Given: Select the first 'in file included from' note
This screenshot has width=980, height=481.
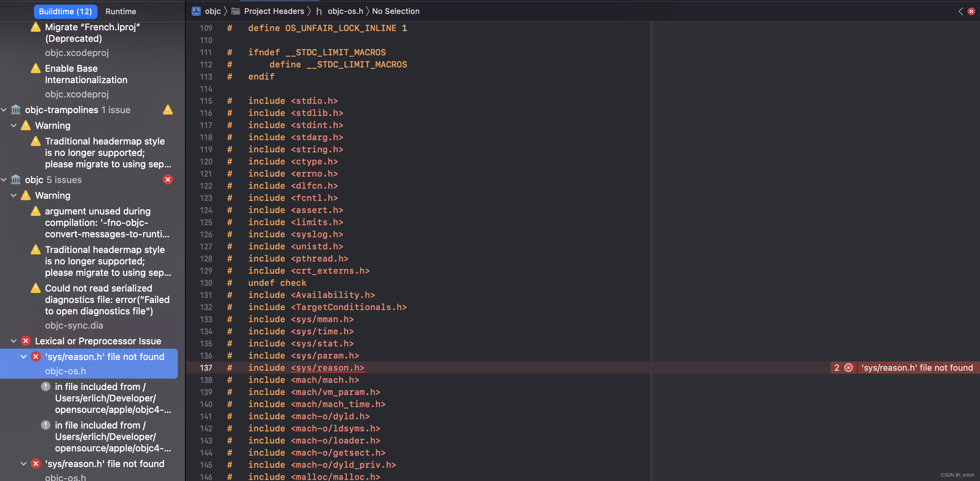Looking at the screenshot, I should coord(113,398).
